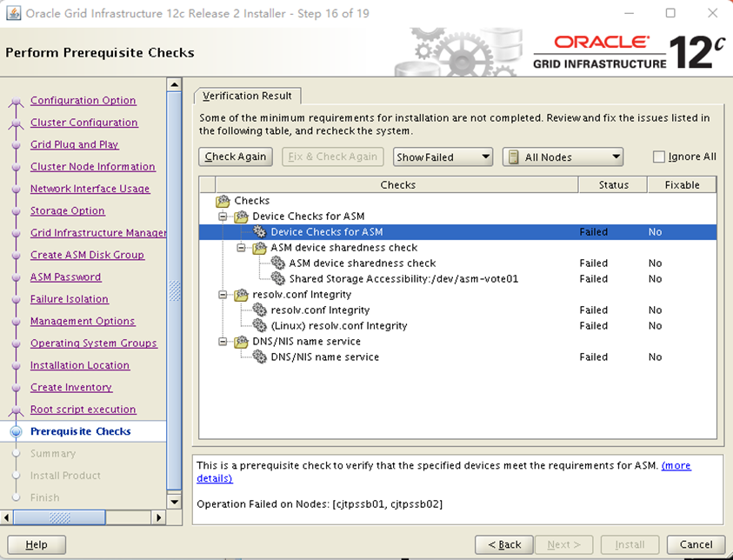Go to Configuration Option step
The height and width of the screenshot is (560, 733).
click(83, 101)
